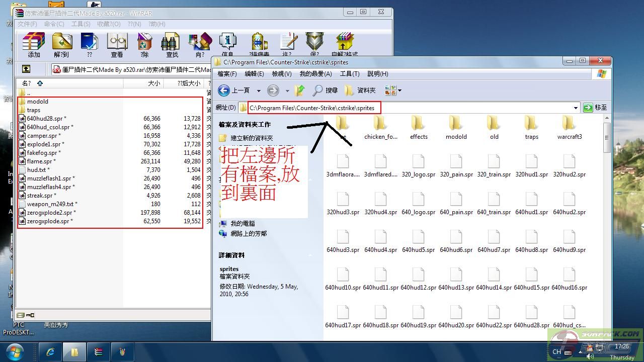Go up one level in WinRAR archive
This screenshot has height=362, width=644.
[26, 69]
